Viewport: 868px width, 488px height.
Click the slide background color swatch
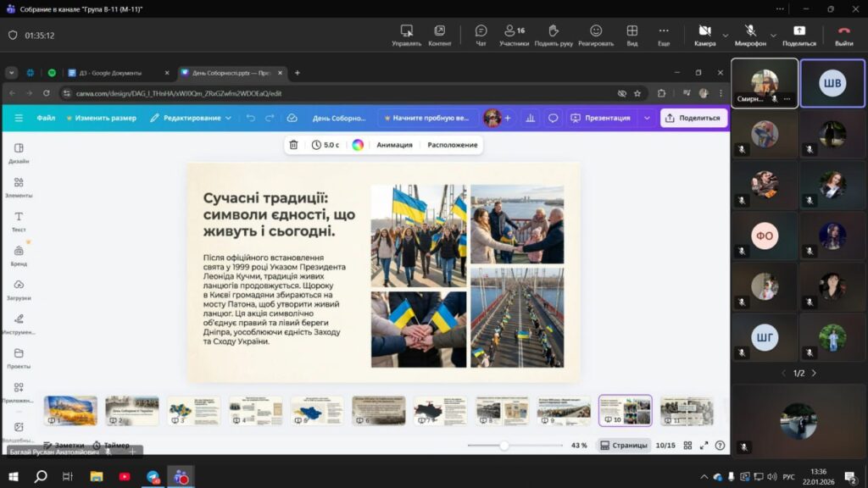click(x=358, y=145)
